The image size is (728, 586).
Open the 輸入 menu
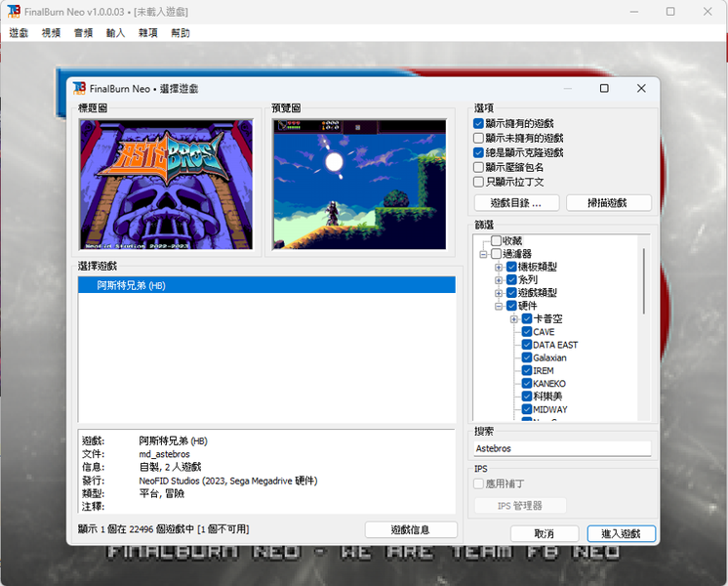(x=115, y=33)
